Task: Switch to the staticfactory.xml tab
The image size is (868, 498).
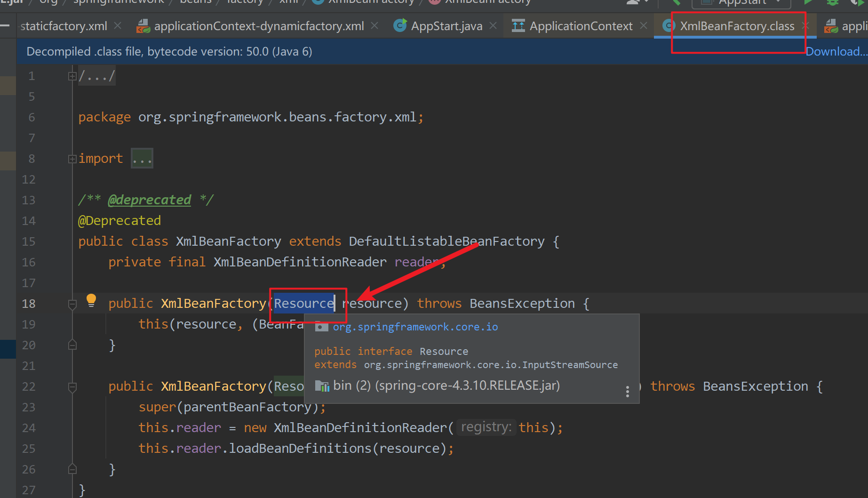Action: tap(64, 26)
